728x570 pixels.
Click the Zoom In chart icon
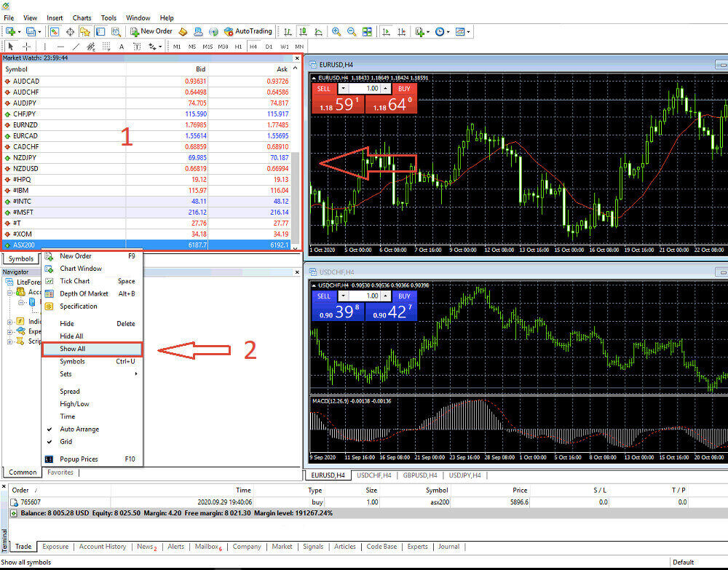(x=335, y=32)
